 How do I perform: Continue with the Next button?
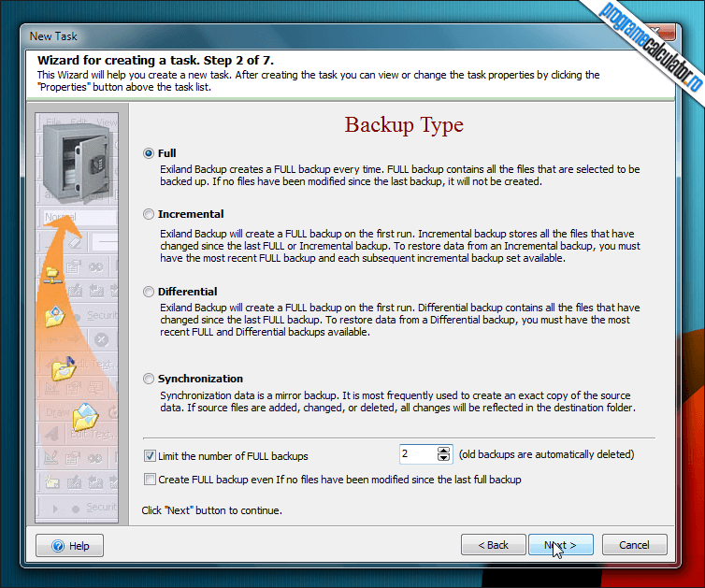point(561,545)
